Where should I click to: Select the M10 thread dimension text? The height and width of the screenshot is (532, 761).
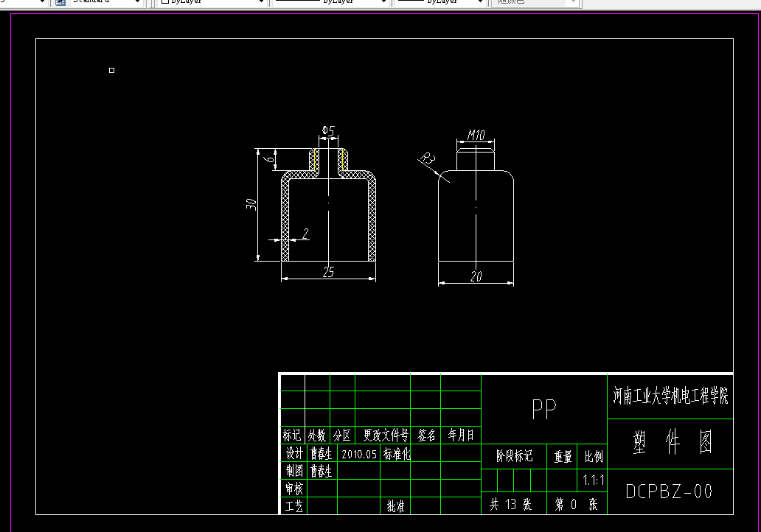click(476, 135)
